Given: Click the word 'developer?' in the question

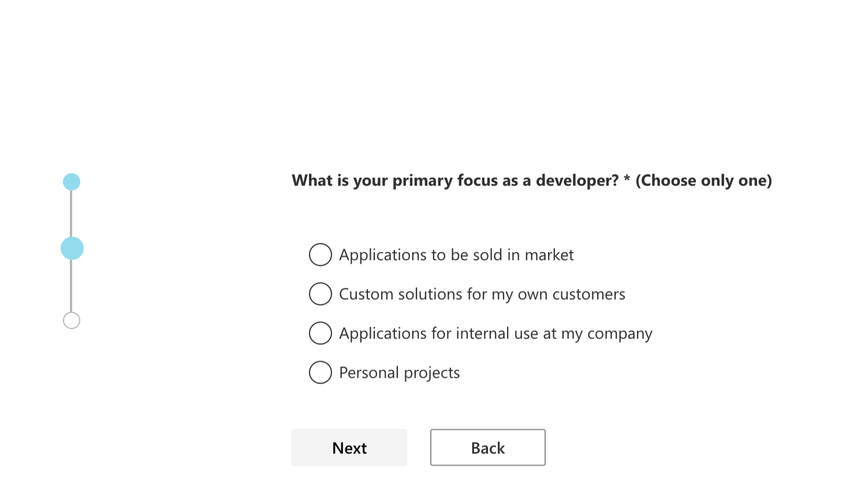Looking at the screenshot, I should coord(577,181).
